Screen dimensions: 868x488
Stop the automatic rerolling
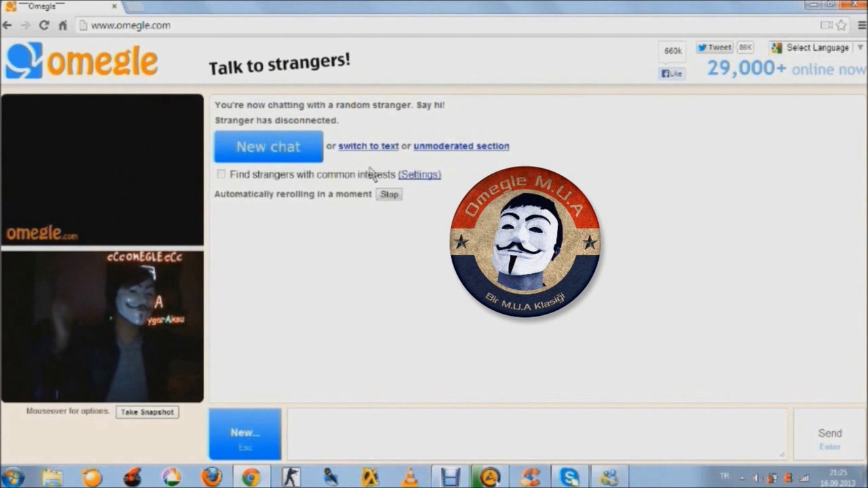click(x=389, y=195)
